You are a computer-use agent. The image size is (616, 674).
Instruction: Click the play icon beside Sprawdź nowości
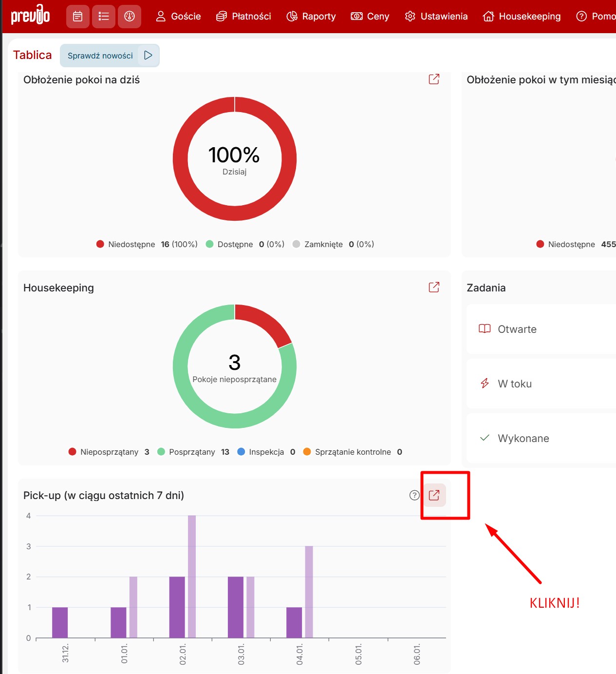pos(148,56)
